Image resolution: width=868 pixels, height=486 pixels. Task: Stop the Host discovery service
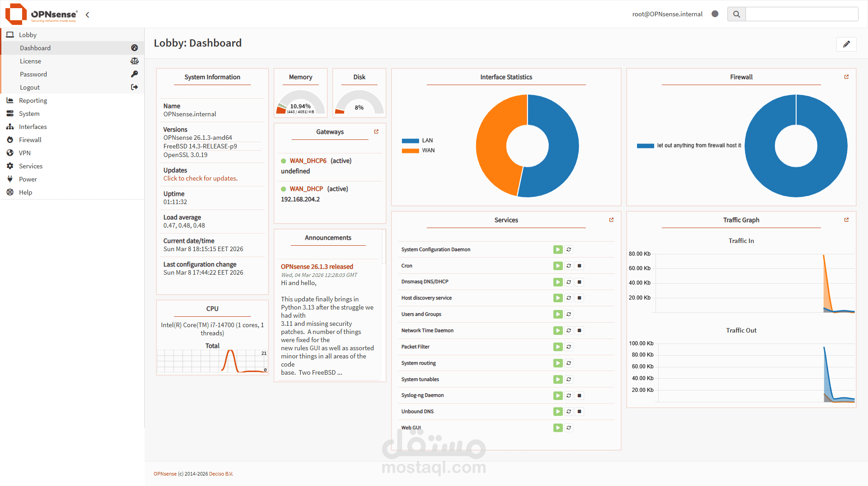point(580,298)
